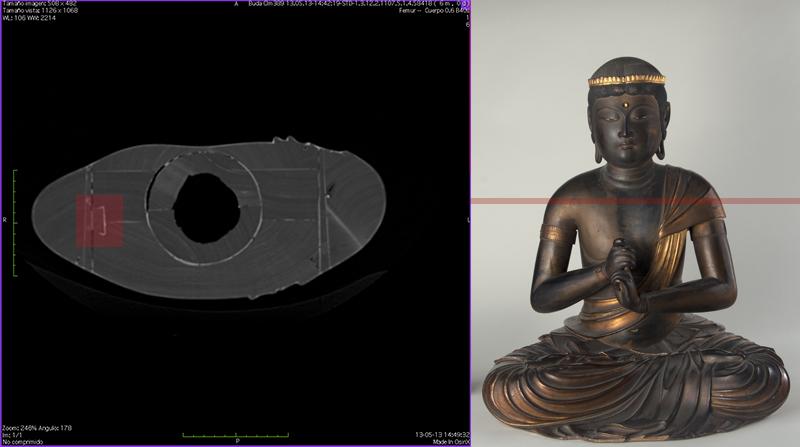This screenshot has width=800, height=447.
Task: Click the horizontal green scale ruler at bottom
Action: point(236,433)
